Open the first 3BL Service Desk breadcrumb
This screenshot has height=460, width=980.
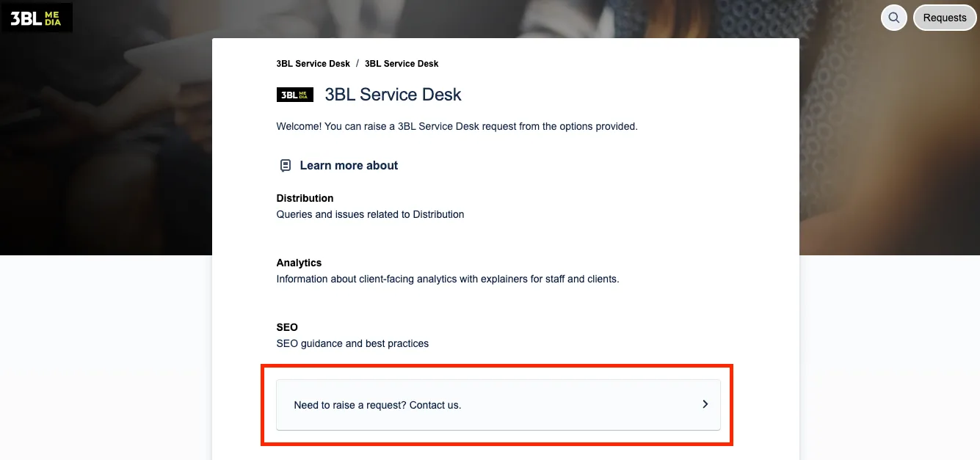[x=313, y=64]
